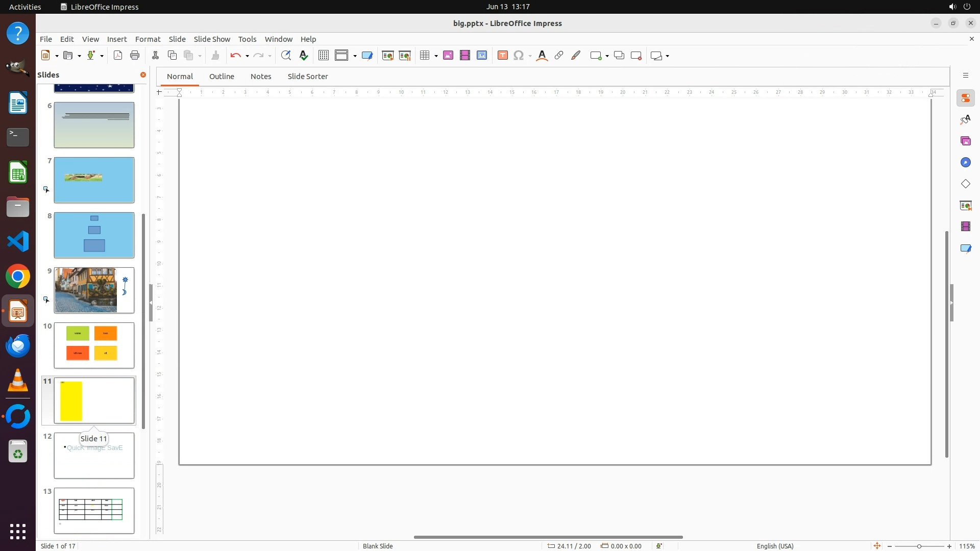
Task: Open the Undo history dropdown arrow
Action: click(x=247, y=56)
